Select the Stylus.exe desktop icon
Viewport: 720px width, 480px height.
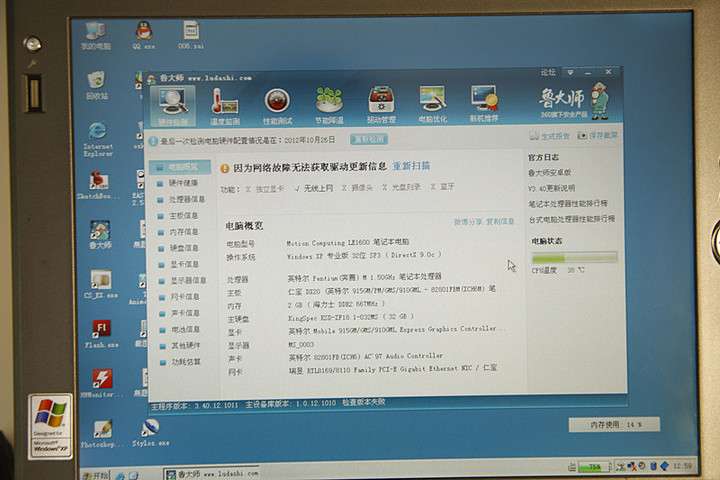151,433
